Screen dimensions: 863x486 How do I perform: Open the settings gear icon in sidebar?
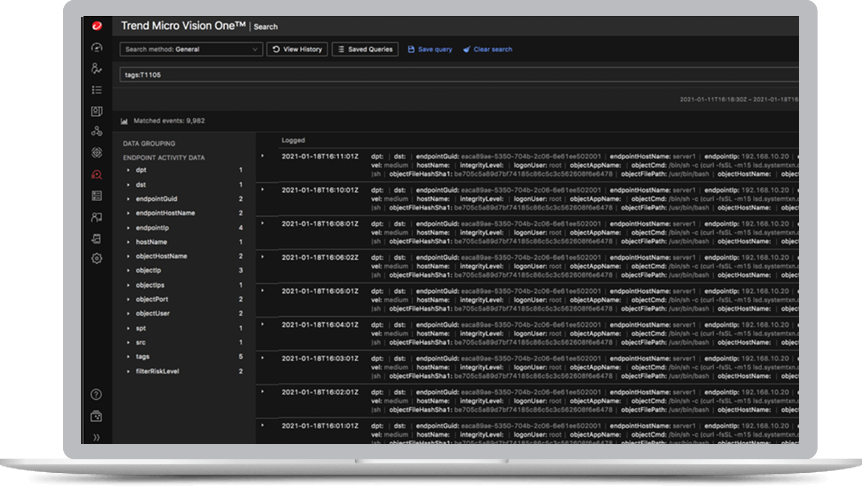pyautogui.click(x=97, y=258)
